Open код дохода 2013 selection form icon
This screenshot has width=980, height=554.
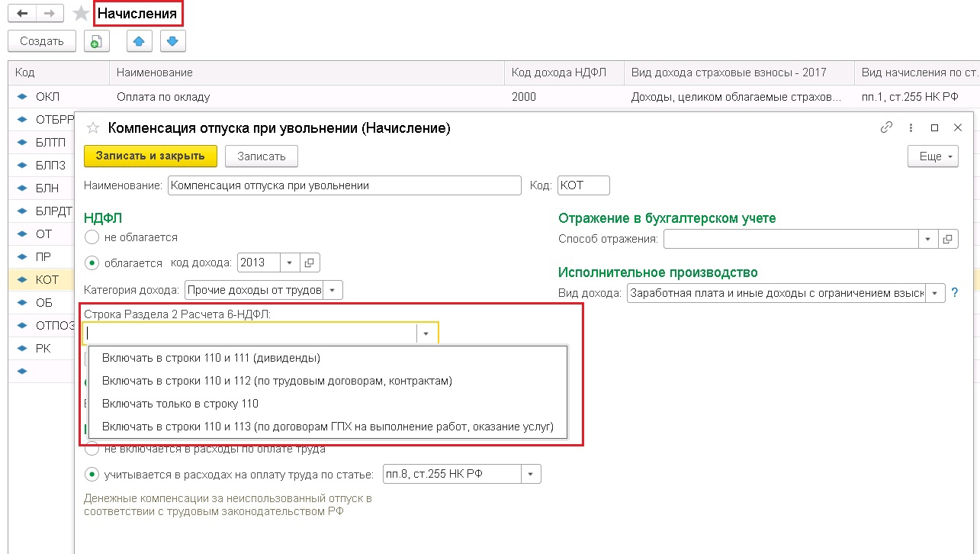pyautogui.click(x=310, y=263)
